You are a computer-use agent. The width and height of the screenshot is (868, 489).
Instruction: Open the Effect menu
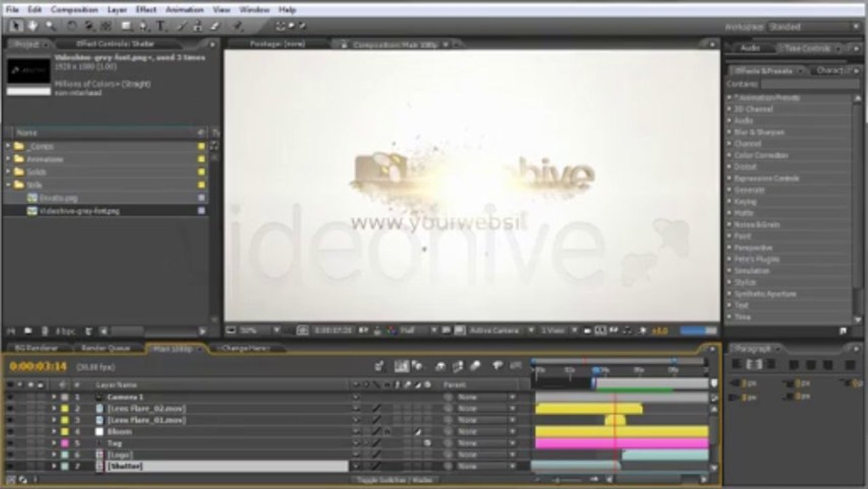click(x=145, y=10)
